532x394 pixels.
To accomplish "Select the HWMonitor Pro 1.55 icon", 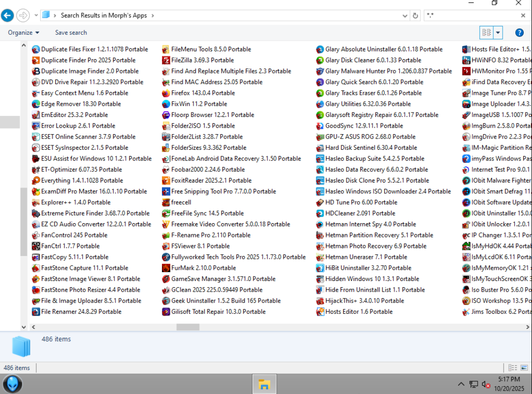I will 466,71.
